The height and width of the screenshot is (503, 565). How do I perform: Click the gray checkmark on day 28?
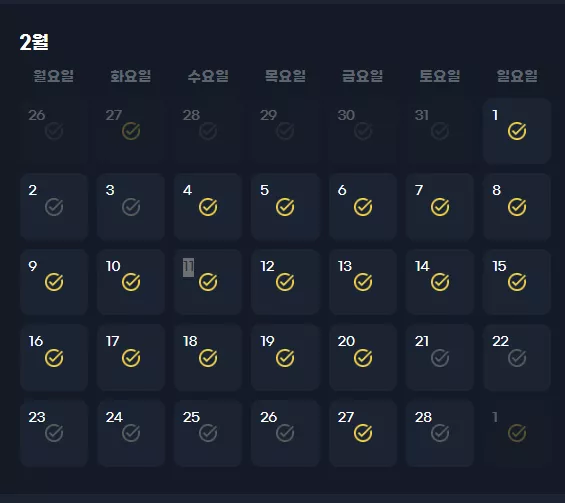[440, 433]
